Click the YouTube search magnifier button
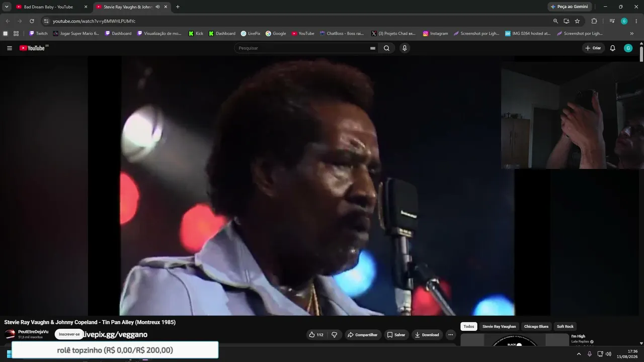The height and width of the screenshot is (362, 644). (386, 48)
